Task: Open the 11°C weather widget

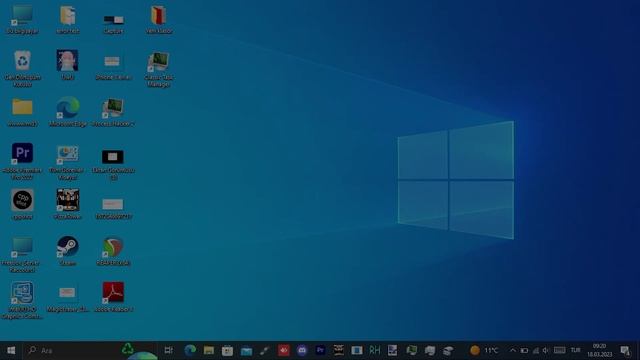Action: pyautogui.click(x=484, y=350)
